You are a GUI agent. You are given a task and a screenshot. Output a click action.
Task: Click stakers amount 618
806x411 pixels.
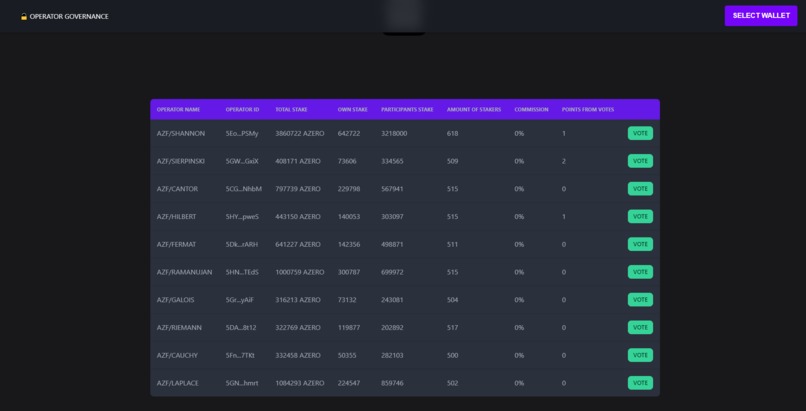(x=452, y=133)
